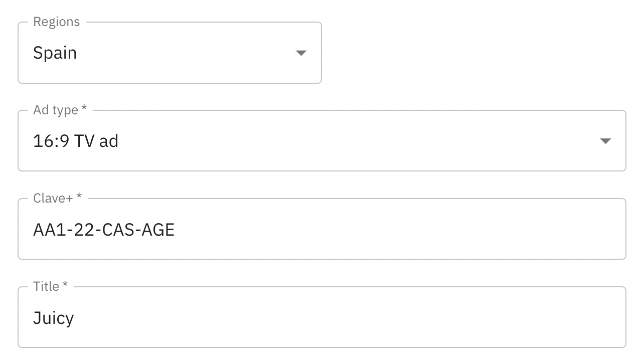644x357 pixels.
Task: Click the Title field label
Action: click(50, 287)
